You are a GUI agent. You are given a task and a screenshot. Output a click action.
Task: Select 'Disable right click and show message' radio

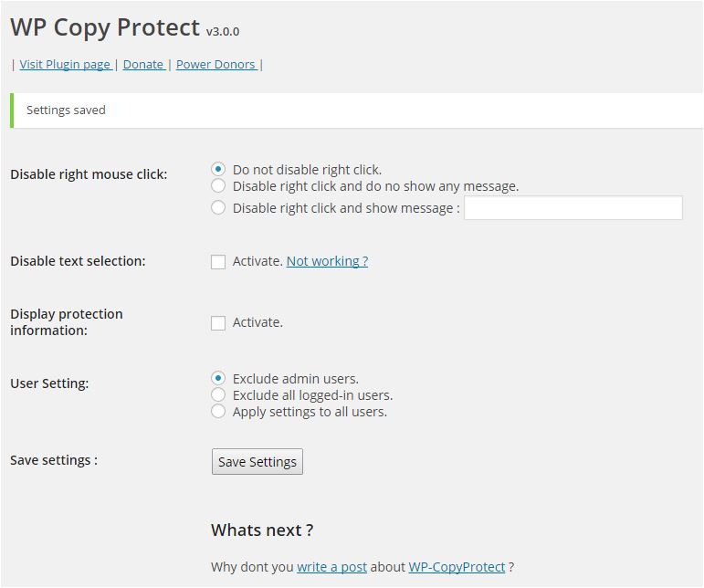218,208
